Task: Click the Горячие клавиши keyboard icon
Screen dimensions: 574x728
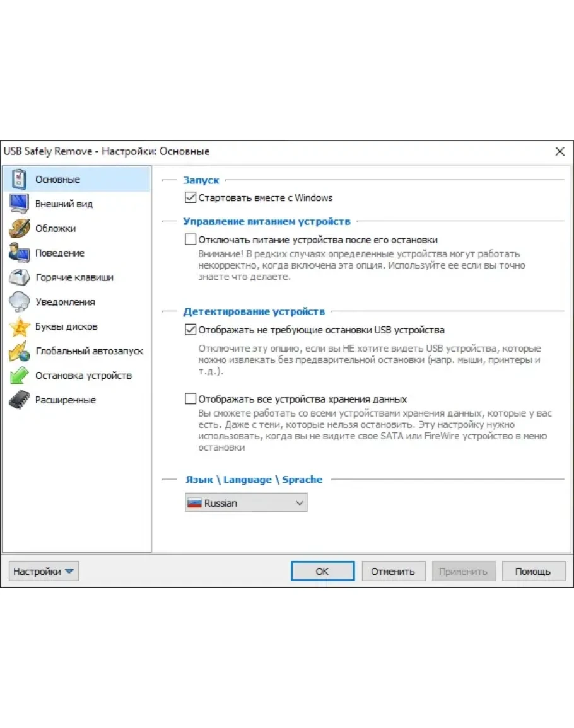Action: [20, 278]
